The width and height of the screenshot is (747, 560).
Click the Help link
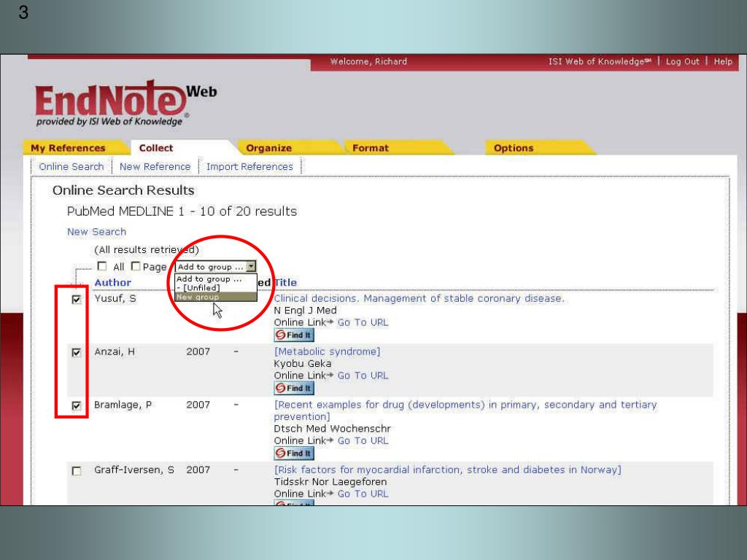pyautogui.click(x=723, y=61)
